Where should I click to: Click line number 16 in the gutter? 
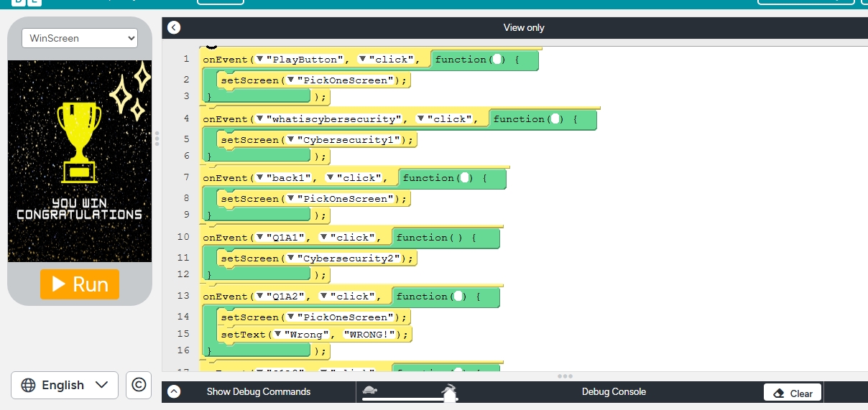[183, 350]
